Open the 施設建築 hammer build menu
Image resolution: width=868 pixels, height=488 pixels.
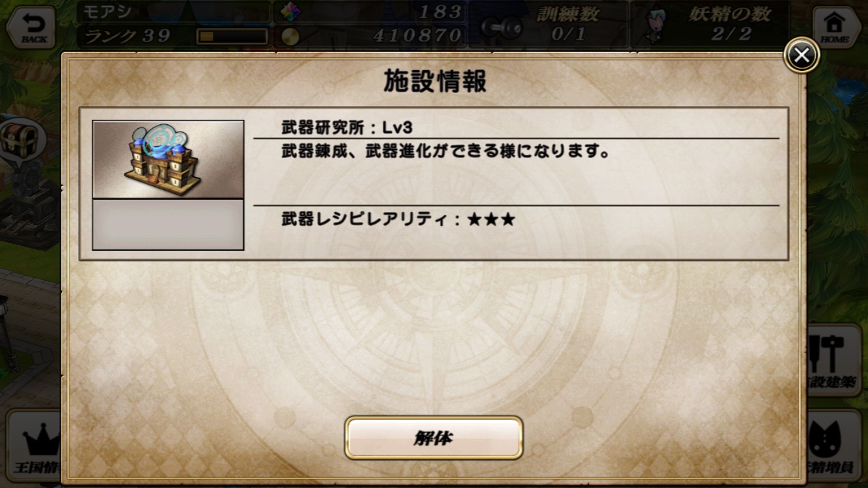pos(834,361)
